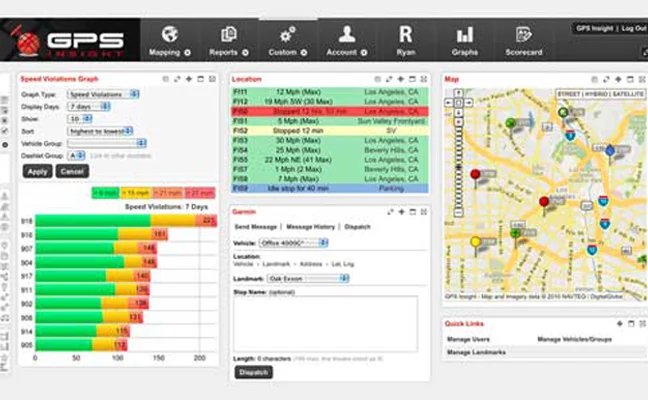
Task: Select the Dispatch tab in Garmin panel
Action: coord(357,227)
